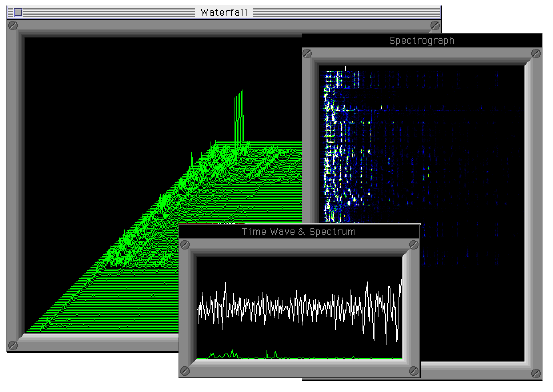Bring the Spectrograph window to front via title
The width and height of the screenshot is (553, 392).
(x=422, y=41)
